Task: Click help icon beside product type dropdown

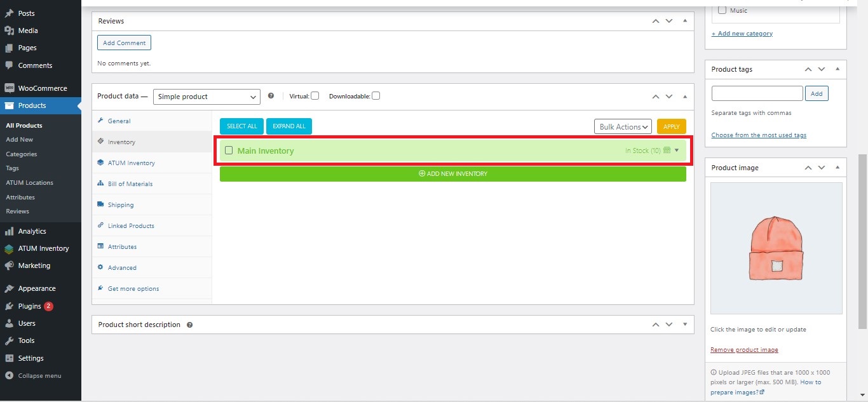Action: coord(271,96)
